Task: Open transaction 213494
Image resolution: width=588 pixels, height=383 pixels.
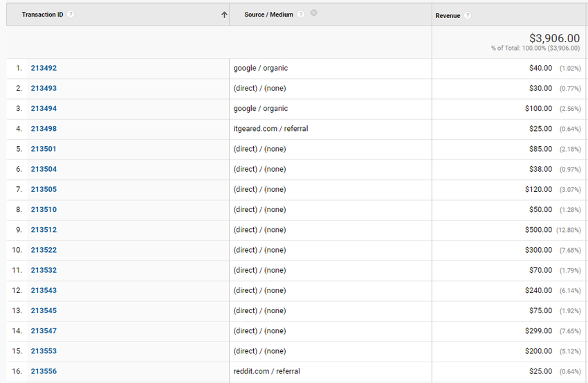Action: (x=44, y=109)
